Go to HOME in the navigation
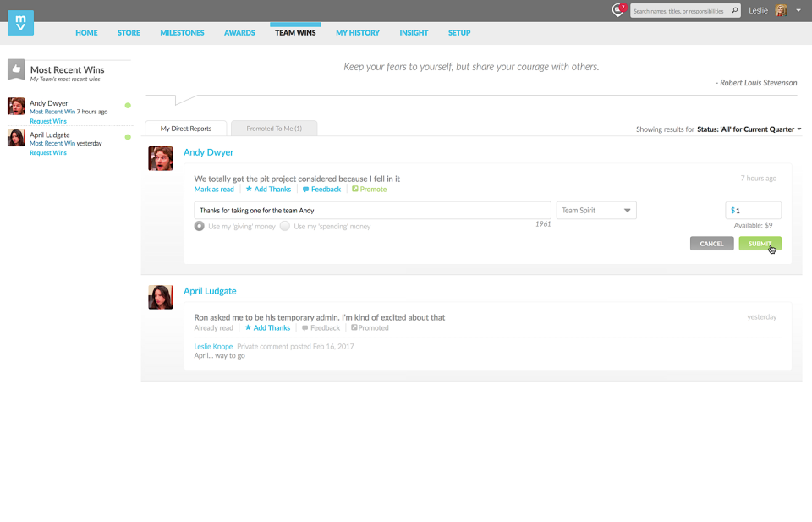 pos(86,33)
